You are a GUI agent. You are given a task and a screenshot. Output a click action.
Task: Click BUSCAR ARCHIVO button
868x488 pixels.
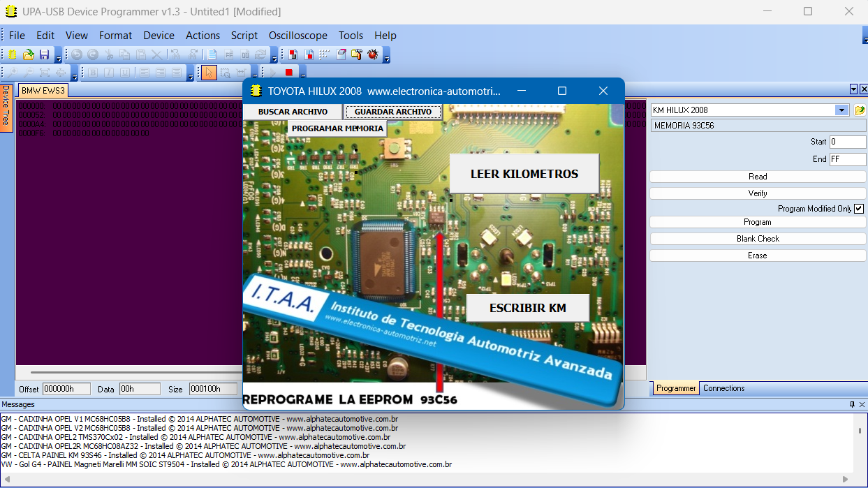coord(293,112)
